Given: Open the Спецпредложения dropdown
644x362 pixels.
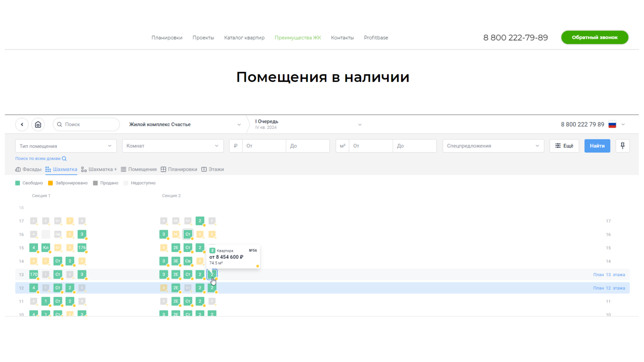Looking at the screenshot, I should point(493,146).
